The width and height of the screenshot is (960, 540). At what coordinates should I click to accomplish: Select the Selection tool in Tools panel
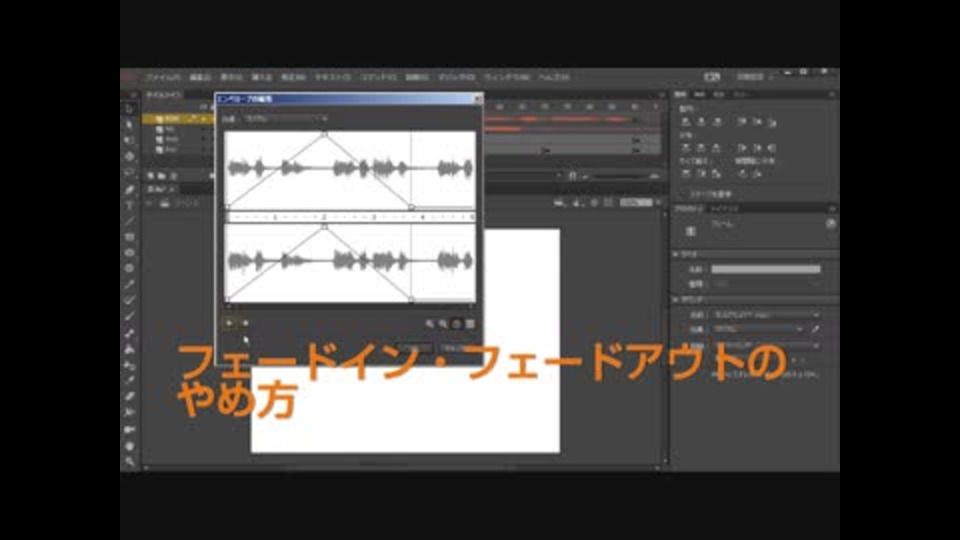(129, 109)
